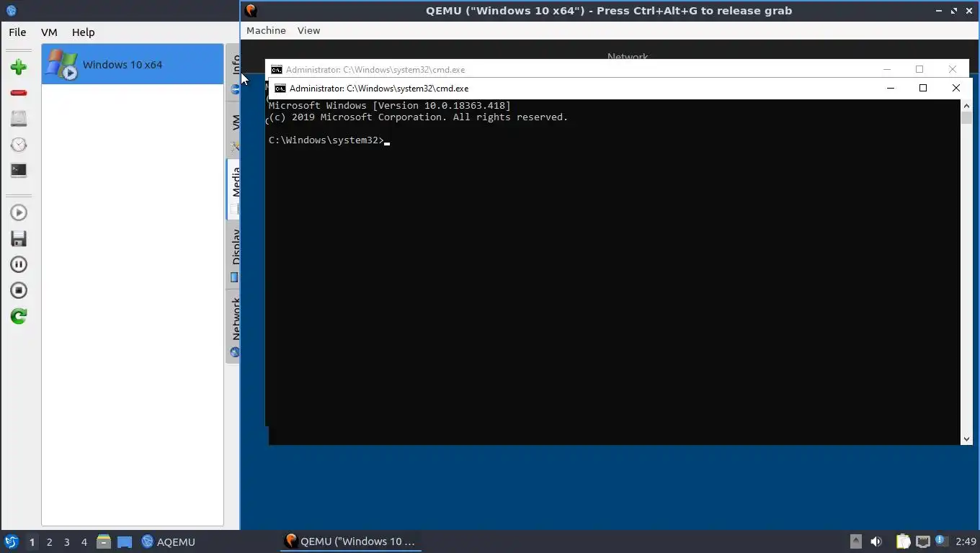Close the front cmd.exe window
The height and width of the screenshot is (553, 980).
[956, 88]
